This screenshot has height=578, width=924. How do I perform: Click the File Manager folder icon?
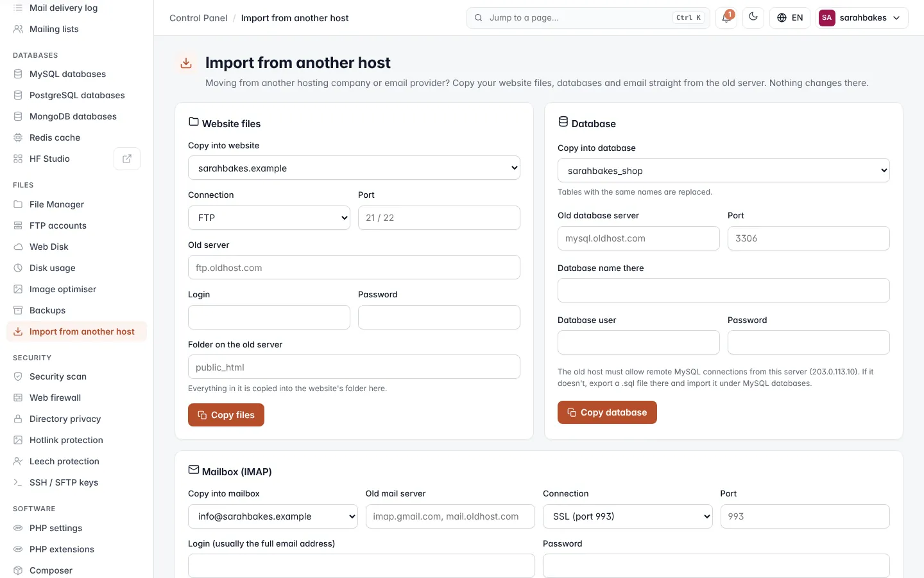click(x=18, y=204)
